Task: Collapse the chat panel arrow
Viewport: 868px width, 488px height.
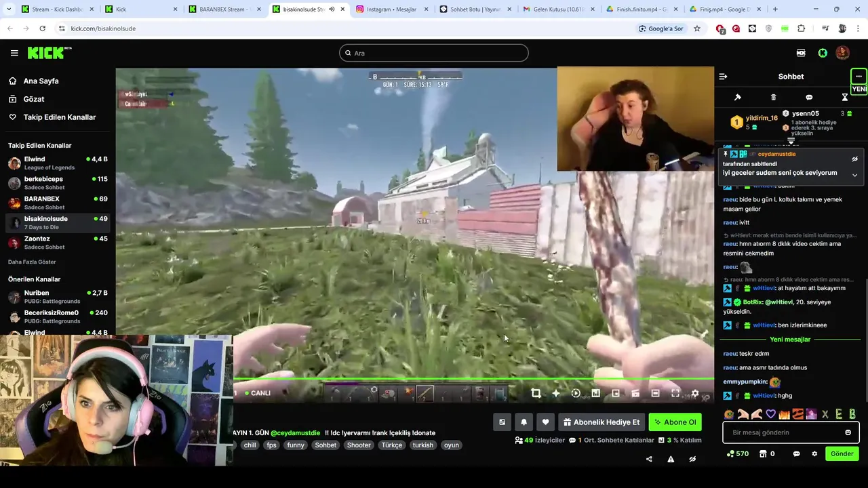Action: (723, 77)
